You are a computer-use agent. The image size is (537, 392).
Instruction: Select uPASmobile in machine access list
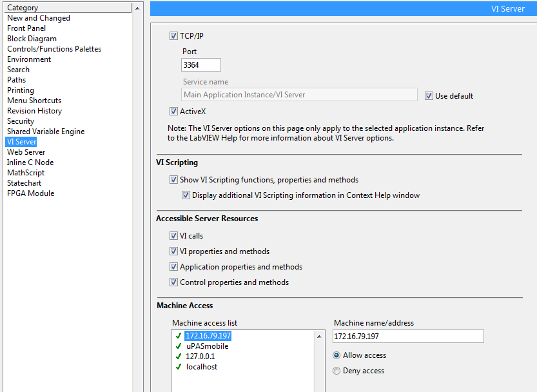click(x=207, y=346)
